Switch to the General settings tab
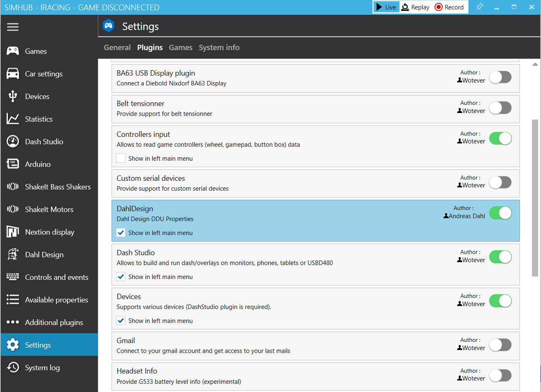The height and width of the screenshot is (392, 541). point(117,48)
